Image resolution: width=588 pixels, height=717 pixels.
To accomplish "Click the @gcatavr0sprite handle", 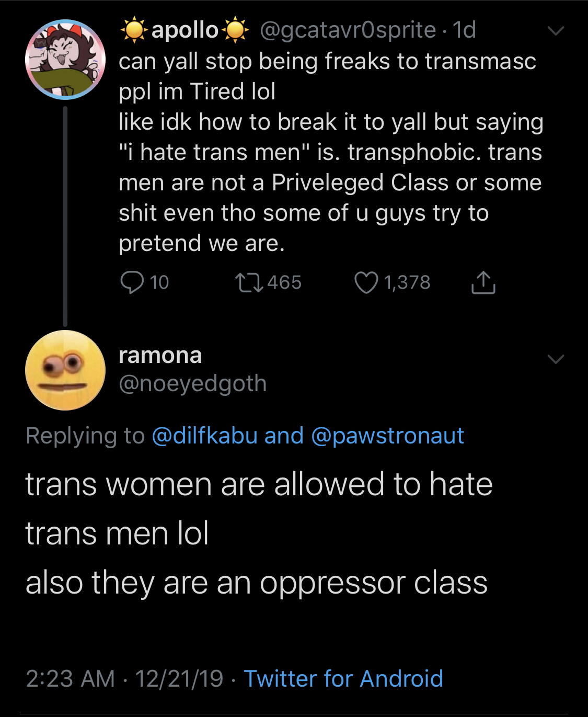I will click(348, 30).
